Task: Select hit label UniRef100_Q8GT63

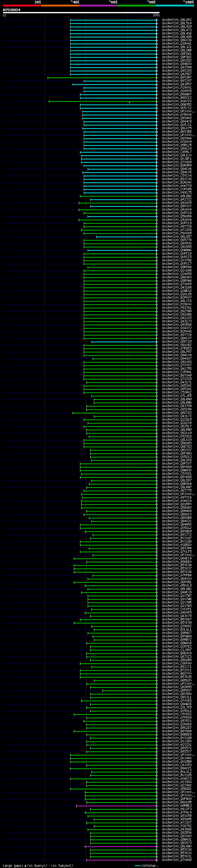Action: coord(176,412)
